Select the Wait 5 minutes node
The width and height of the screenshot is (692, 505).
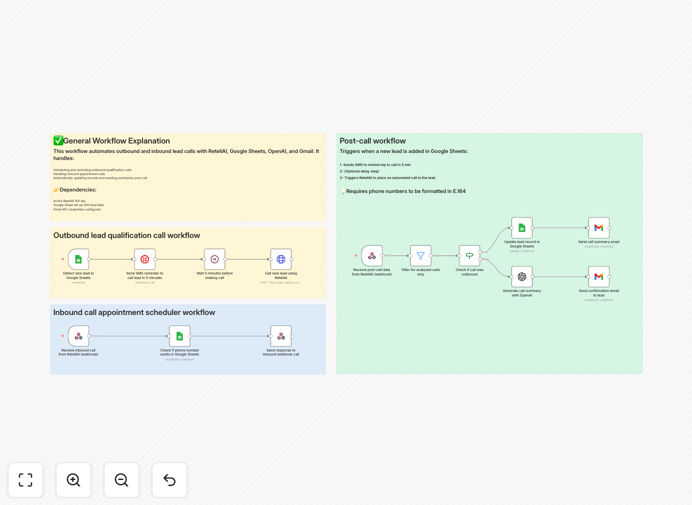pos(214,259)
